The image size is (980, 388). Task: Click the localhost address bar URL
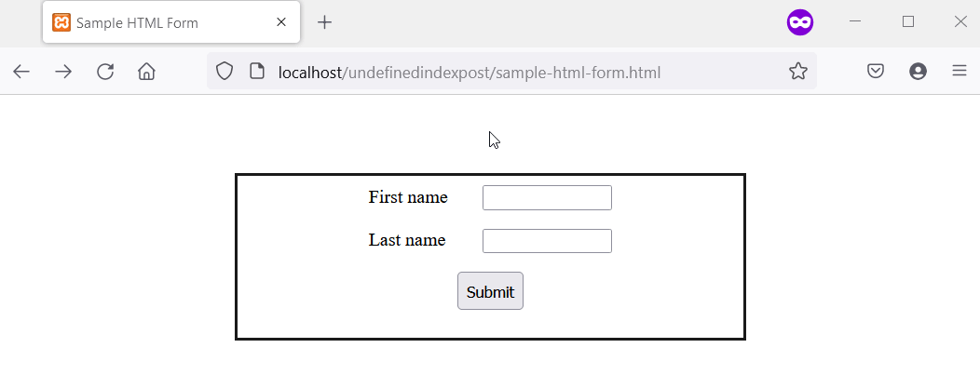470,72
